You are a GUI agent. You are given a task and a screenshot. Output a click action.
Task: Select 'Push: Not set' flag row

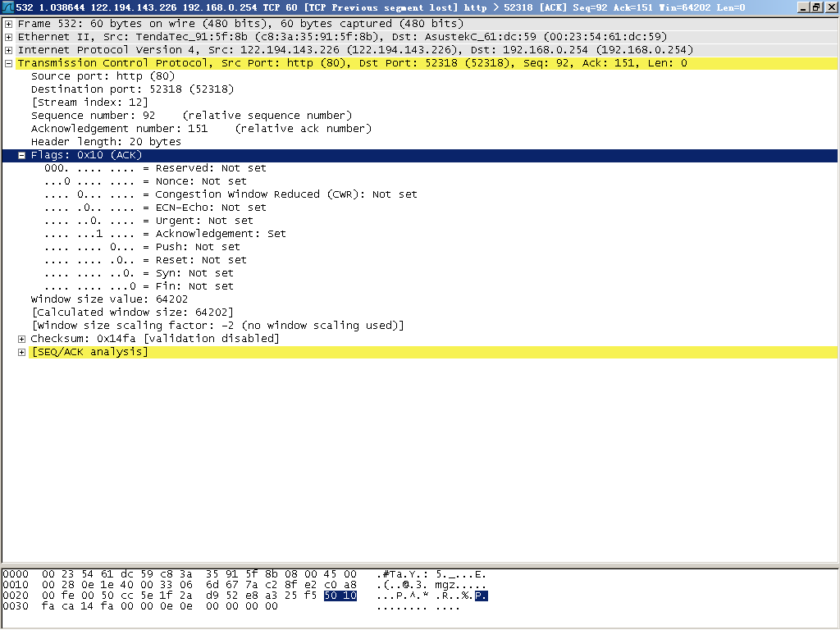pyautogui.click(x=142, y=247)
